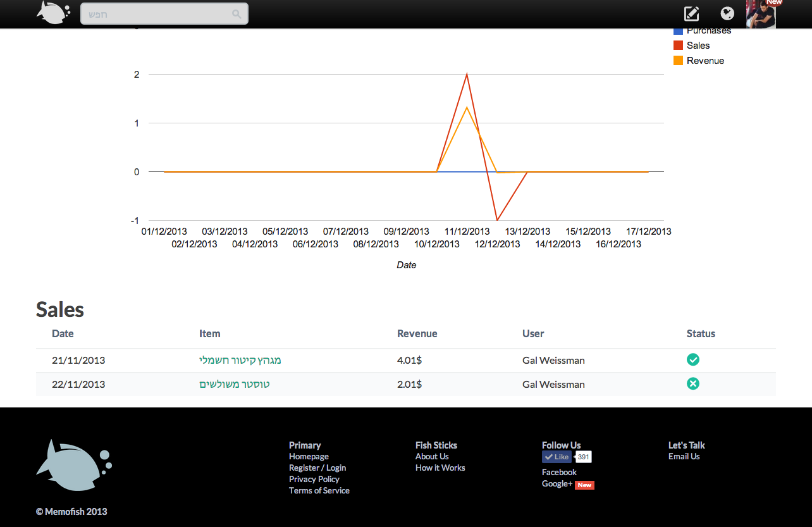Open Register / Login footer link

(317, 468)
